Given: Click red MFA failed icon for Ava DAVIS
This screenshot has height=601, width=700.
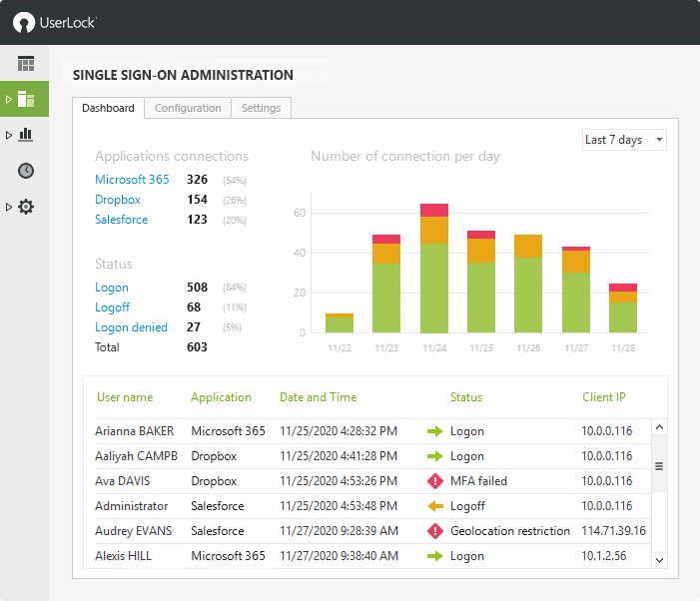Looking at the screenshot, I should point(435,481).
